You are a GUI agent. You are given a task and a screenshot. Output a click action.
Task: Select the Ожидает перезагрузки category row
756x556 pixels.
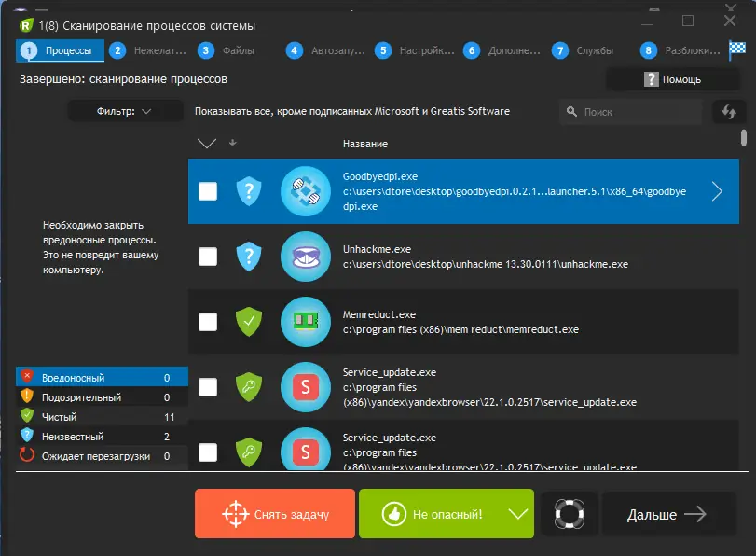point(102,455)
